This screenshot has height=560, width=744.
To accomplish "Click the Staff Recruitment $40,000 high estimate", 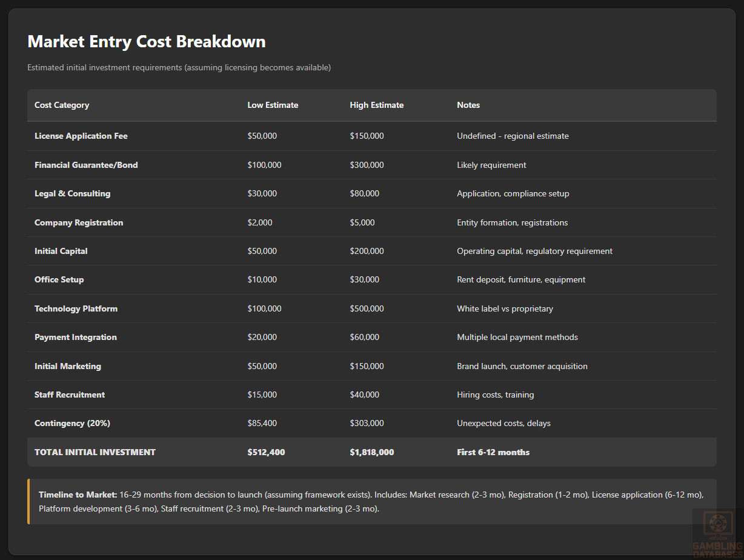I will click(x=364, y=395).
